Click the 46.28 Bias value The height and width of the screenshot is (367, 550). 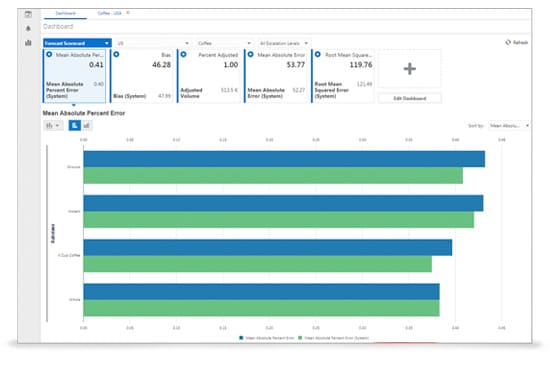161,65
